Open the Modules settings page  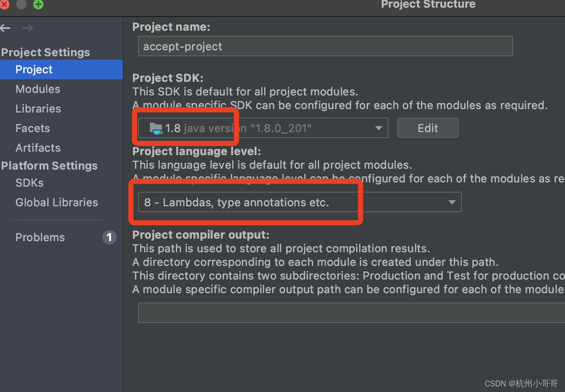point(38,89)
